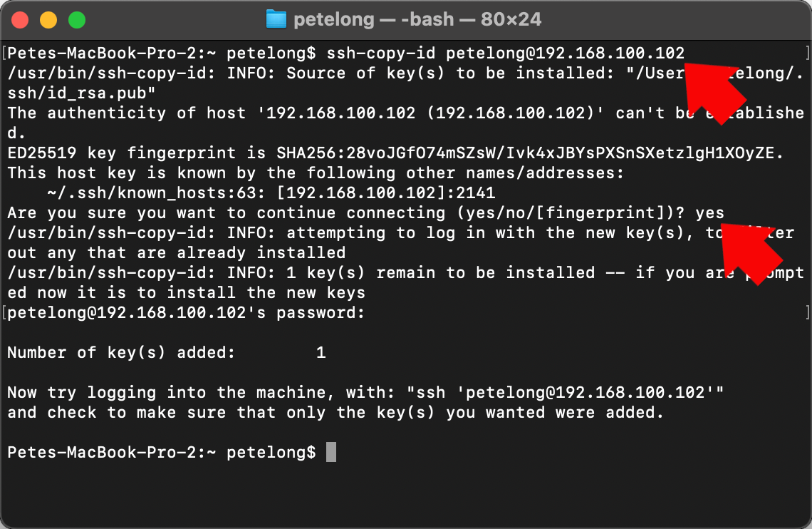Click the "ssh/id_rsa.pub" file path text
The image size is (812, 529).
[x=81, y=93]
